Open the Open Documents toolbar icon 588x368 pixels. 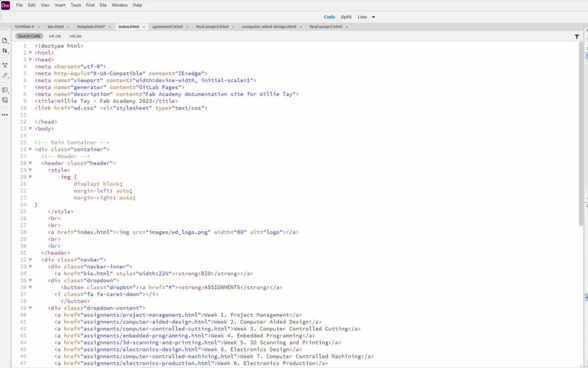tap(5, 40)
